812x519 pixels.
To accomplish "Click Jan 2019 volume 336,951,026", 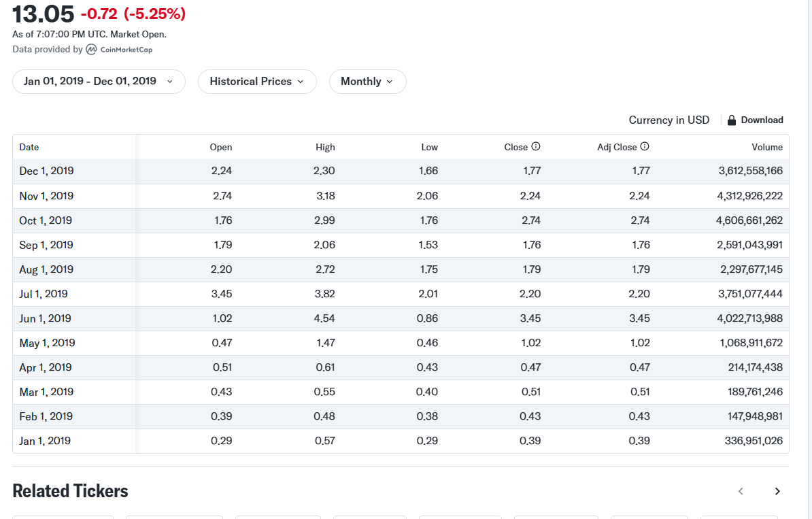I will click(754, 441).
